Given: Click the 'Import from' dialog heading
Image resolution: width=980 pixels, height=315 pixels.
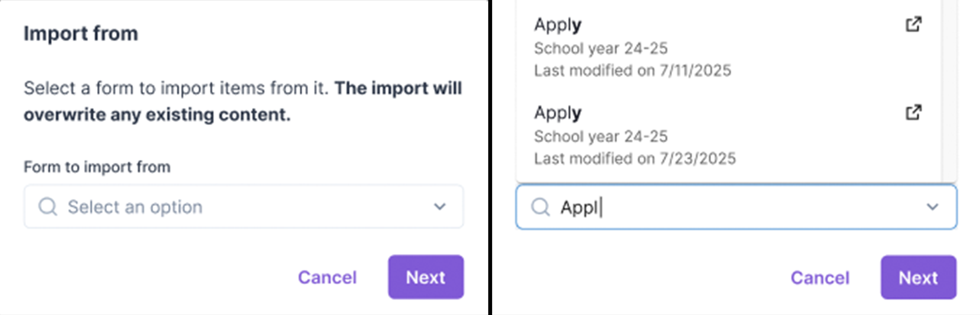Looking at the screenshot, I should click(x=81, y=34).
